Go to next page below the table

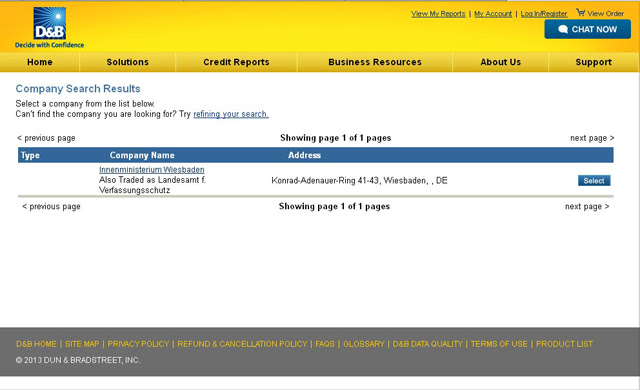(587, 206)
